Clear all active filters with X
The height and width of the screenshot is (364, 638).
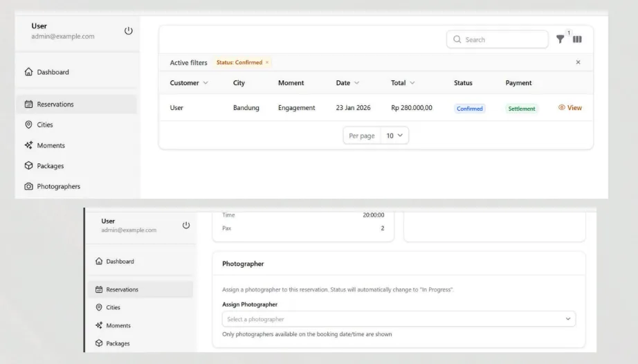click(578, 62)
